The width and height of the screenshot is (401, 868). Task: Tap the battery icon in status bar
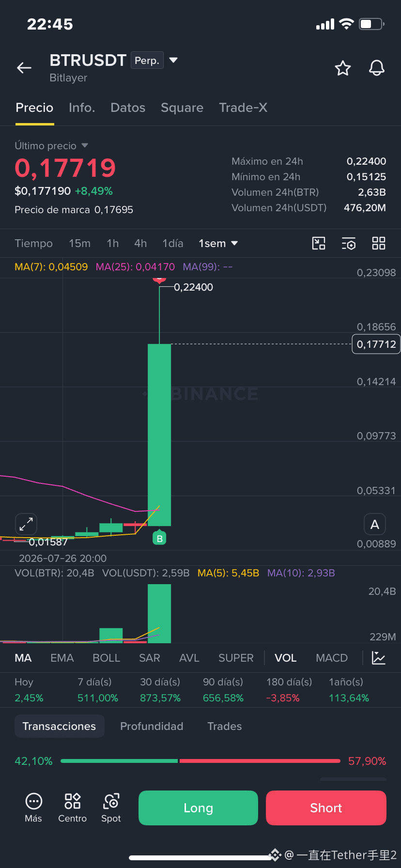pyautogui.click(x=371, y=24)
